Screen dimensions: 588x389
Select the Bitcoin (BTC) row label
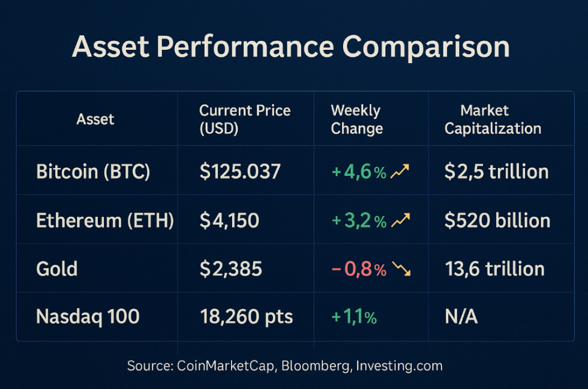pyautogui.click(x=93, y=172)
